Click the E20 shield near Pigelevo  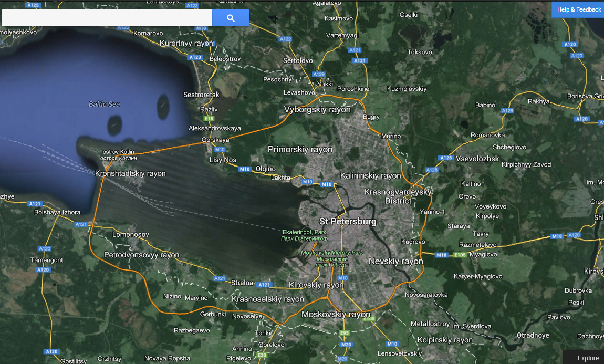click(262, 355)
